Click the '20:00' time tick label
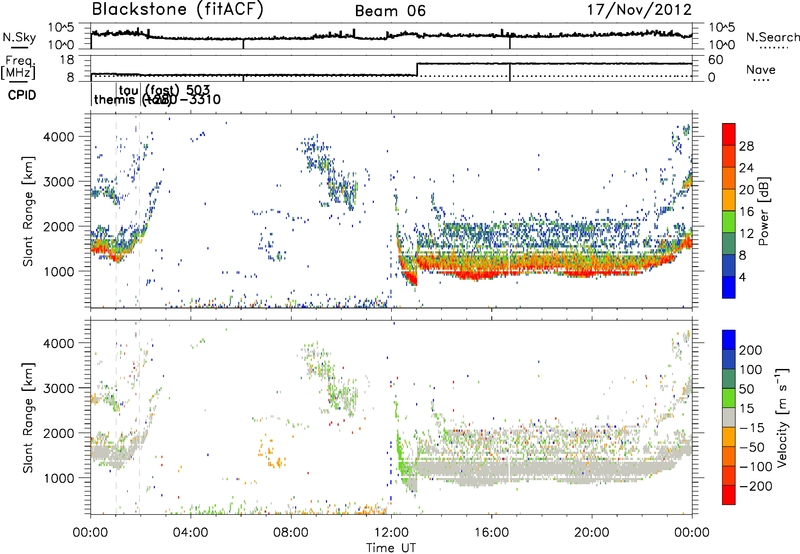800x554 pixels. pos(592,533)
